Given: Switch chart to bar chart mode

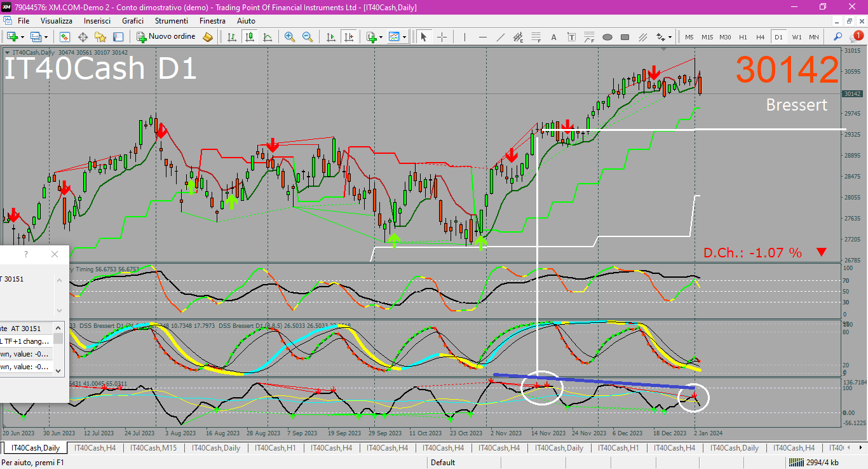Looking at the screenshot, I should click(x=232, y=37).
